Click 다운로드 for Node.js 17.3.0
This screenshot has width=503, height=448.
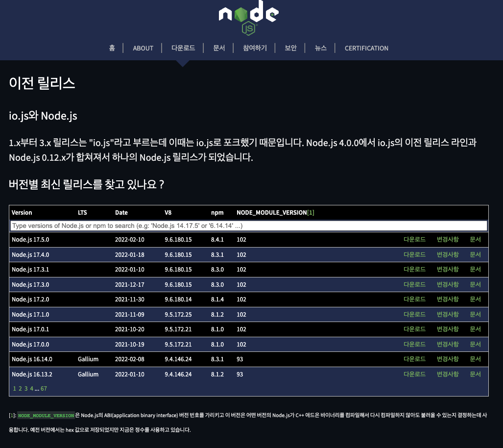click(x=414, y=285)
